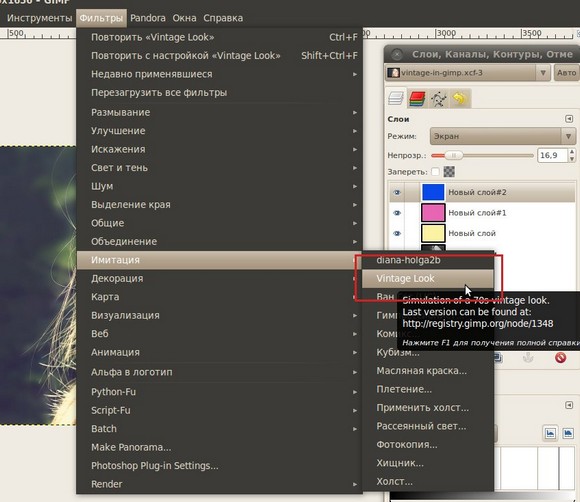Screen dimensions: 580x502
Task: Select the linear histogram icon
Action: coord(550,433)
